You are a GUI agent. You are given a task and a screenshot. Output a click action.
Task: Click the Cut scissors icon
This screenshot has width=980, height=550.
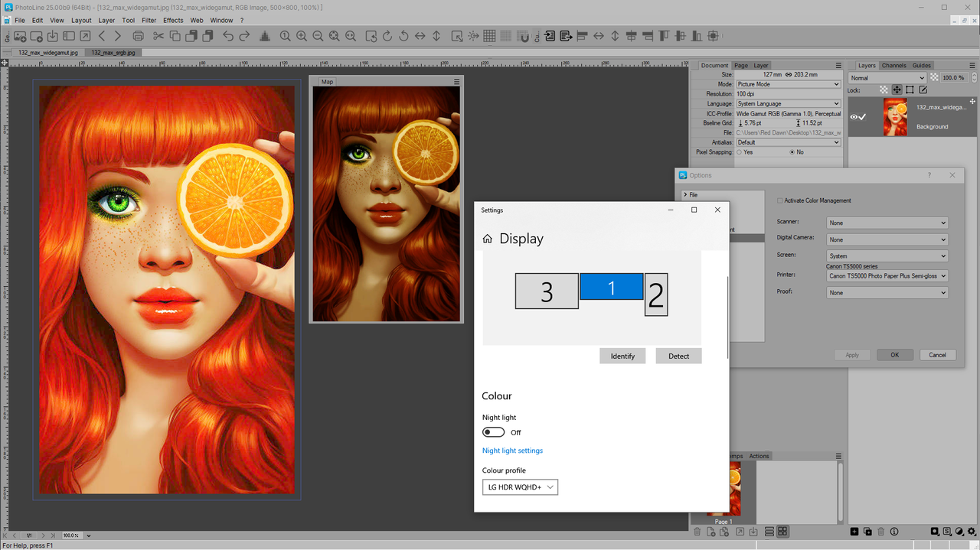(158, 36)
